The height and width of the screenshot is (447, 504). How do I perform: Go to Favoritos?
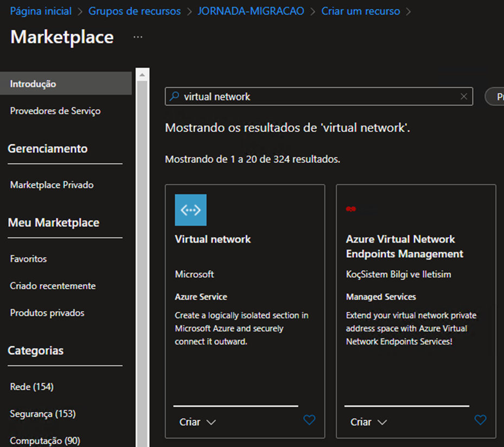click(x=28, y=259)
